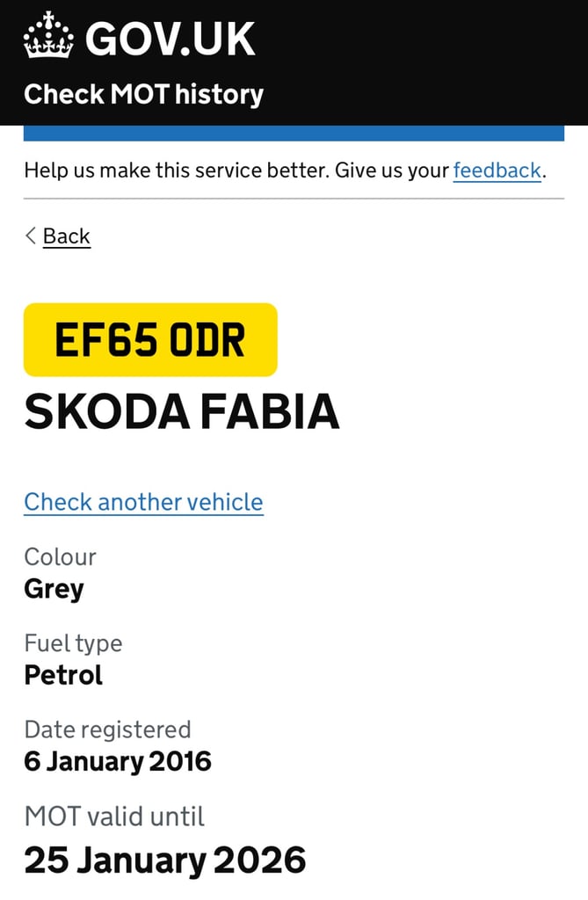Select the left-pointing arrow before Back

click(30, 236)
